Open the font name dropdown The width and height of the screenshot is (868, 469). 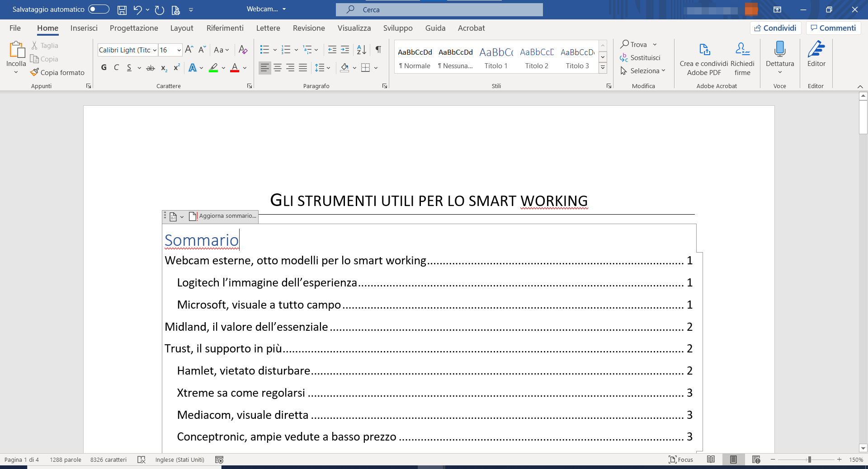tap(155, 50)
